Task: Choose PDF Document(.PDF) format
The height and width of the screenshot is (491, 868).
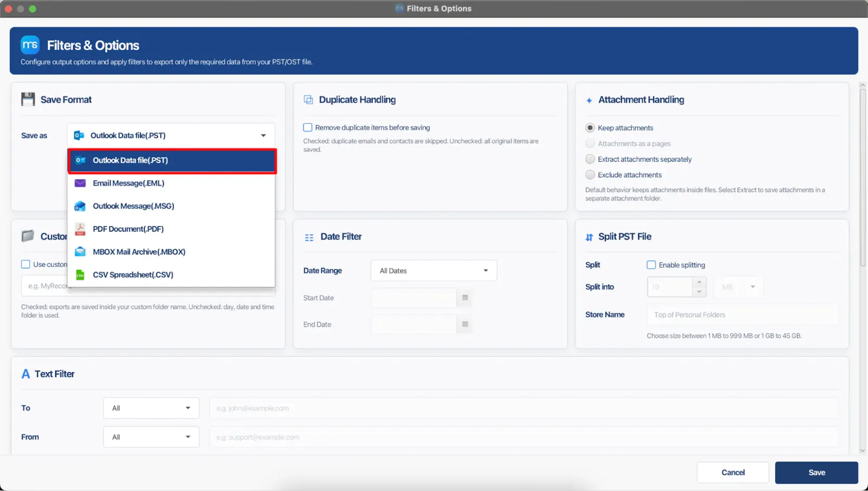Action: 171,229
